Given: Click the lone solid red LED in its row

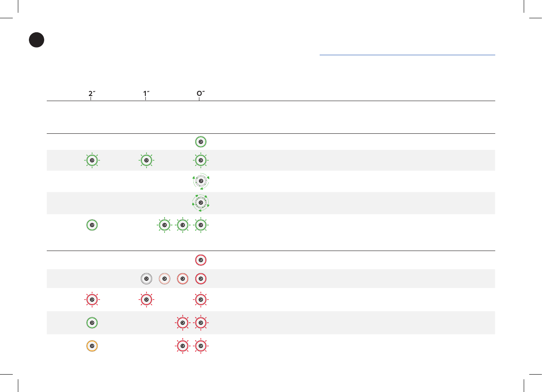Looking at the screenshot, I should [201, 259].
